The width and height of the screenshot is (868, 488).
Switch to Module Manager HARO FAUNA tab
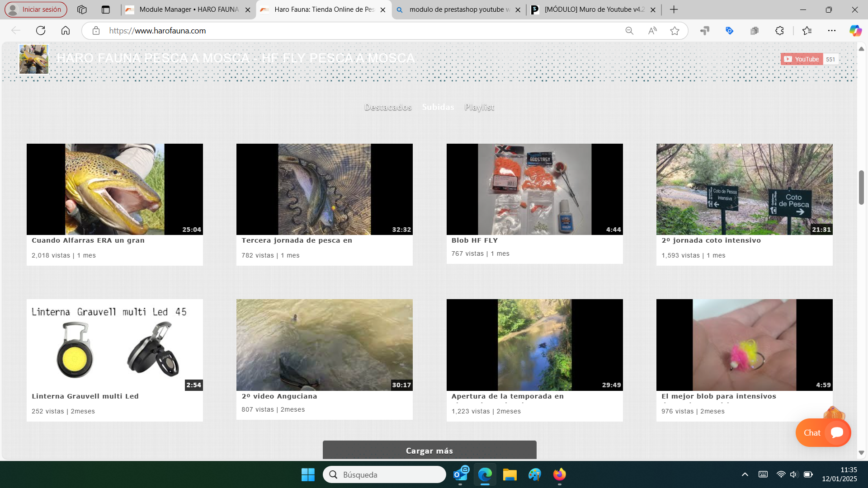coord(188,9)
